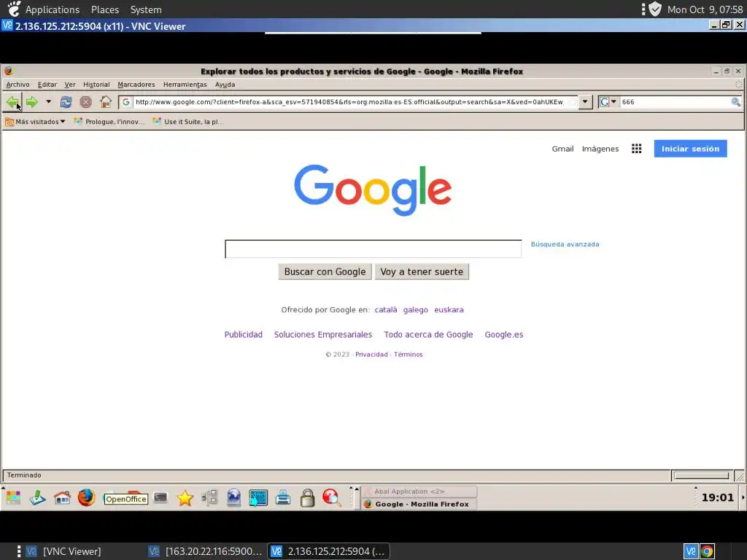Open the Soluciones Empresariales link
This screenshot has height=560, width=747.
coord(323,334)
